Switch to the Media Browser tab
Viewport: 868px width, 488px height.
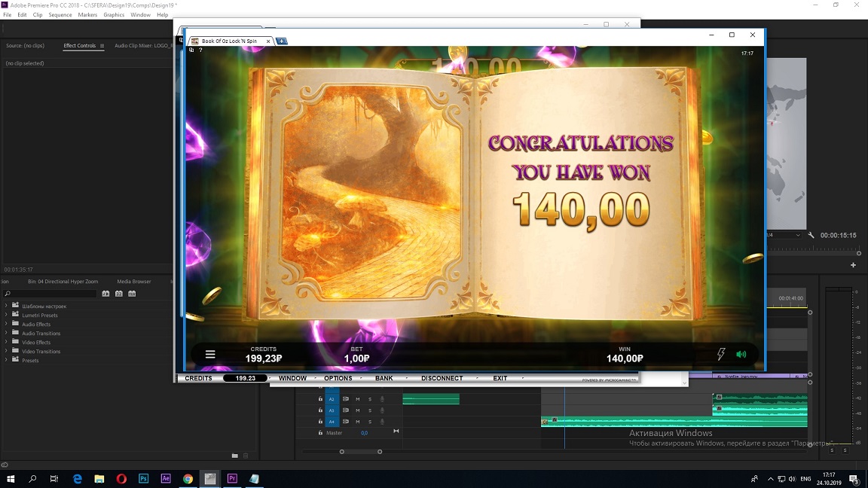134,282
